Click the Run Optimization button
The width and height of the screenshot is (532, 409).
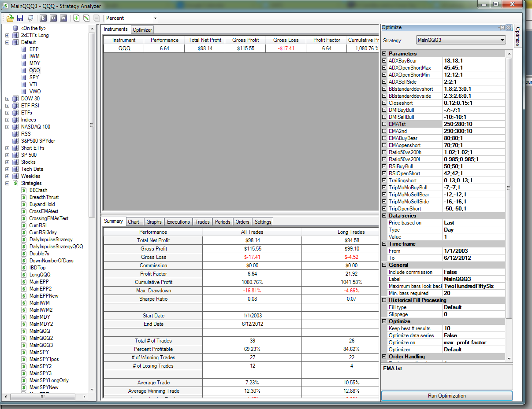(446, 396)
